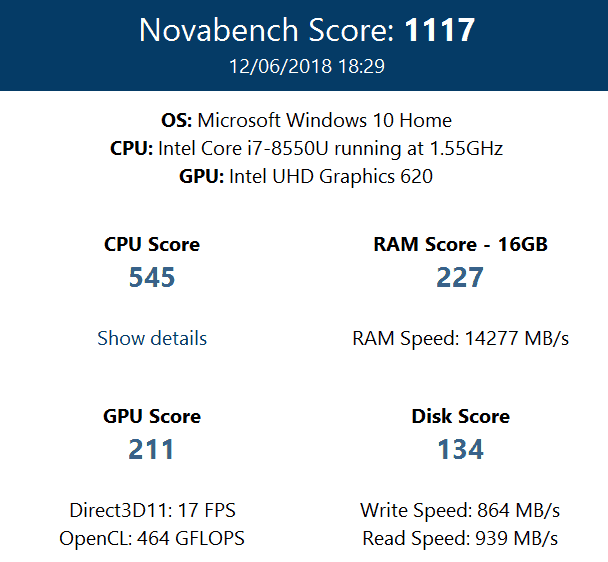Click the Intel UHD Graphics 620 GPU line

(x=306, y=176)
